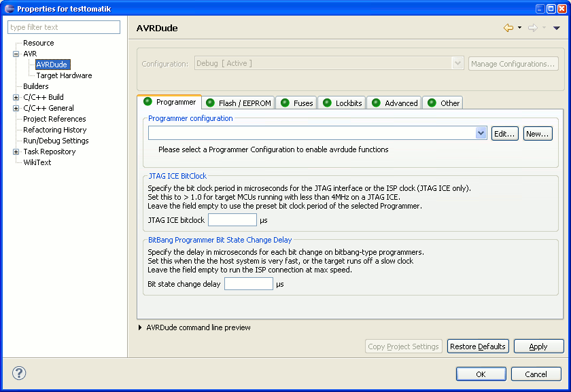Click the Edit... button
Viewport: 571px width, 392px height.
[x=504, y=134]
